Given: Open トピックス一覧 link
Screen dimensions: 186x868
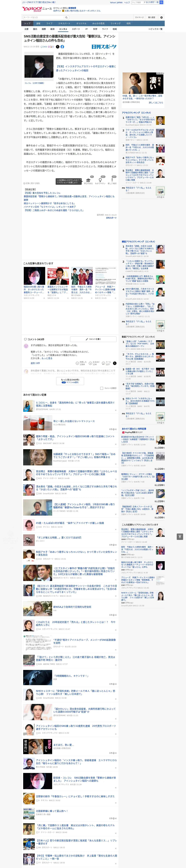Looking at the screenshot, I should coord(155,29).
